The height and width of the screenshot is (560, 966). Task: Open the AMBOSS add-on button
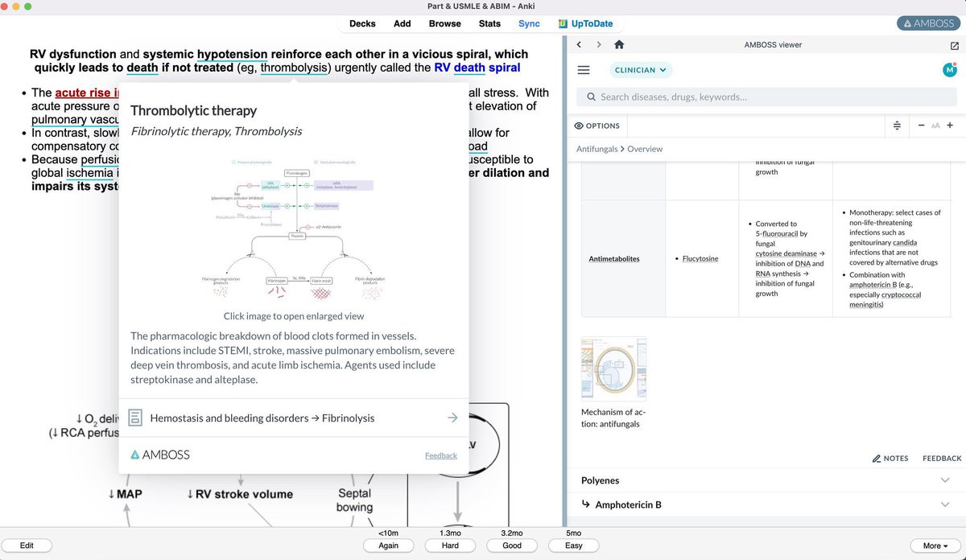coord(928,23)
